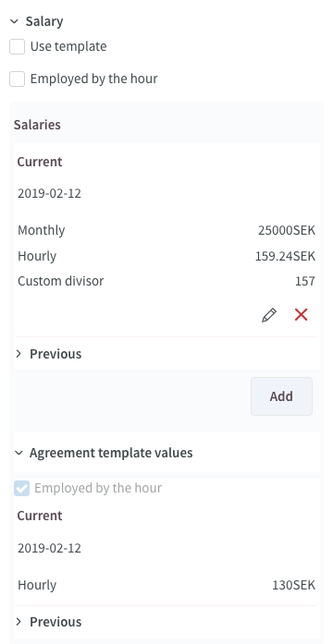
Task: Click the Agreement template values label
Action: coord(111,453)
